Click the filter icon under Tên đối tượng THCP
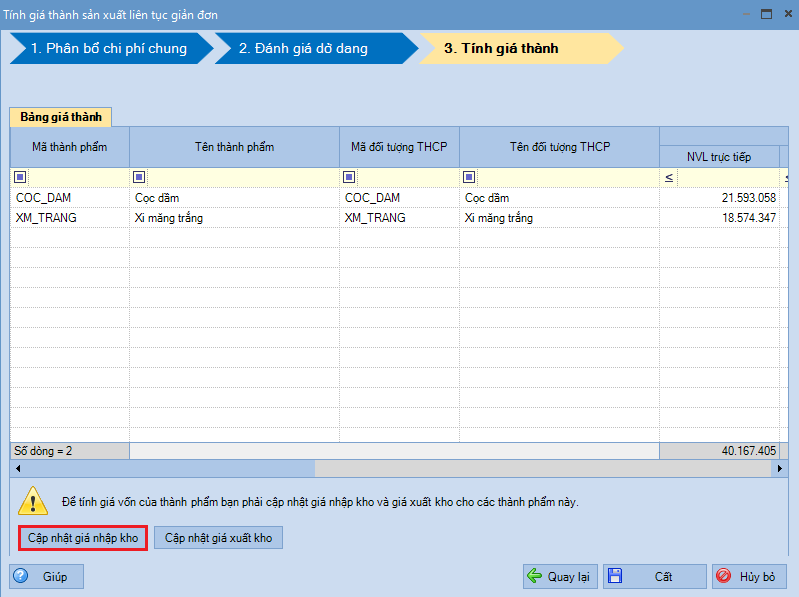799x597 pixels. (469, 177)
